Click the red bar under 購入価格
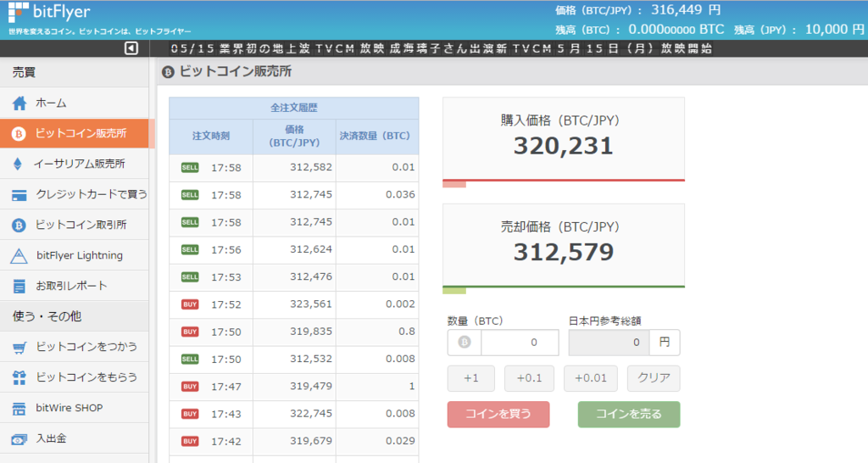This screenshot has height=463, width=868. [x=564, y=180]
